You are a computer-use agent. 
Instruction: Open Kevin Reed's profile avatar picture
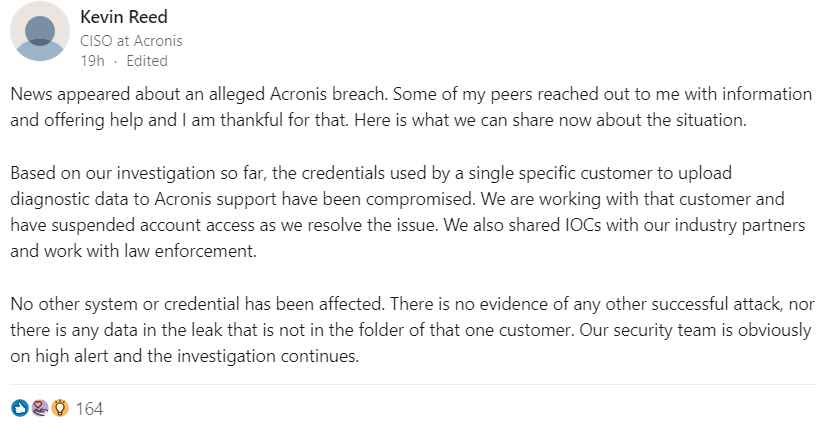[x=40, y=31]
